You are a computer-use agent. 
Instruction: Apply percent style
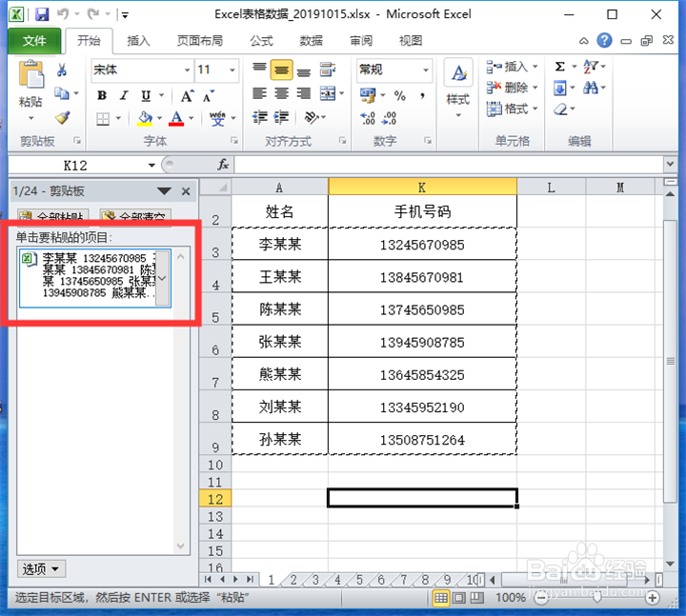(x=400, y=96)
